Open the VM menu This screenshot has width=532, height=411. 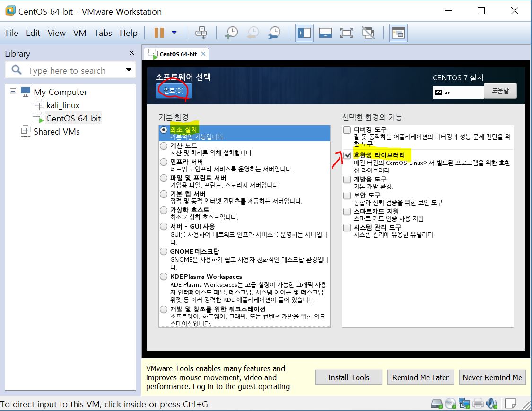80,33
